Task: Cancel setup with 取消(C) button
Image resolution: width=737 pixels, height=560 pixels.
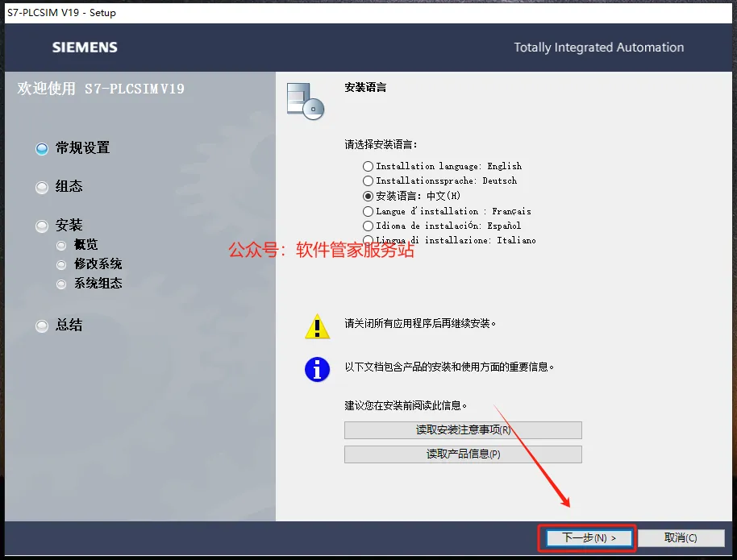Action: [681, 537]
